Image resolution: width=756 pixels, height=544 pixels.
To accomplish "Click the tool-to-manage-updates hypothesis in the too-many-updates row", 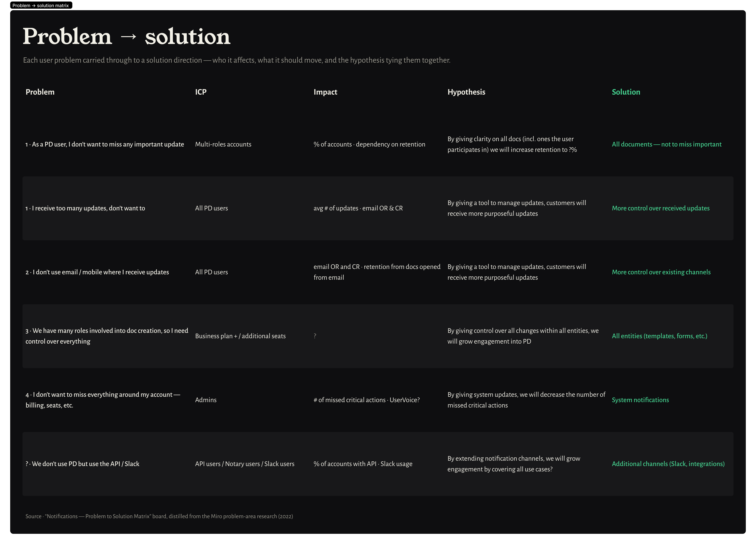I will 517,208.
